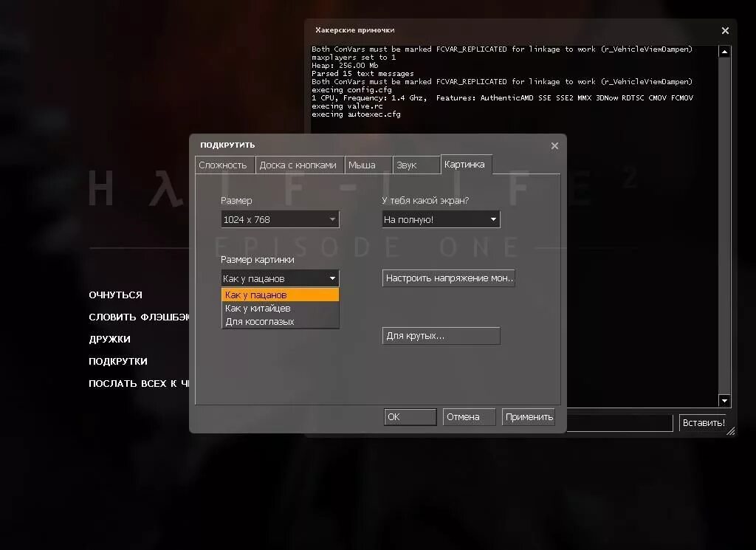756x550 pixels.
Task: Select Словить флэшбэк menu item
Action: coord(139,317)
